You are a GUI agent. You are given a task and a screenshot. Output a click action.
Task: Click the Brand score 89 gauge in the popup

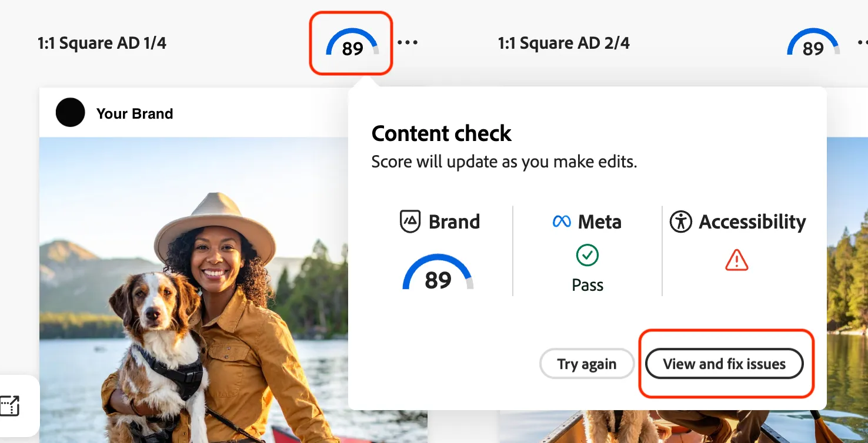pos(438,273)
